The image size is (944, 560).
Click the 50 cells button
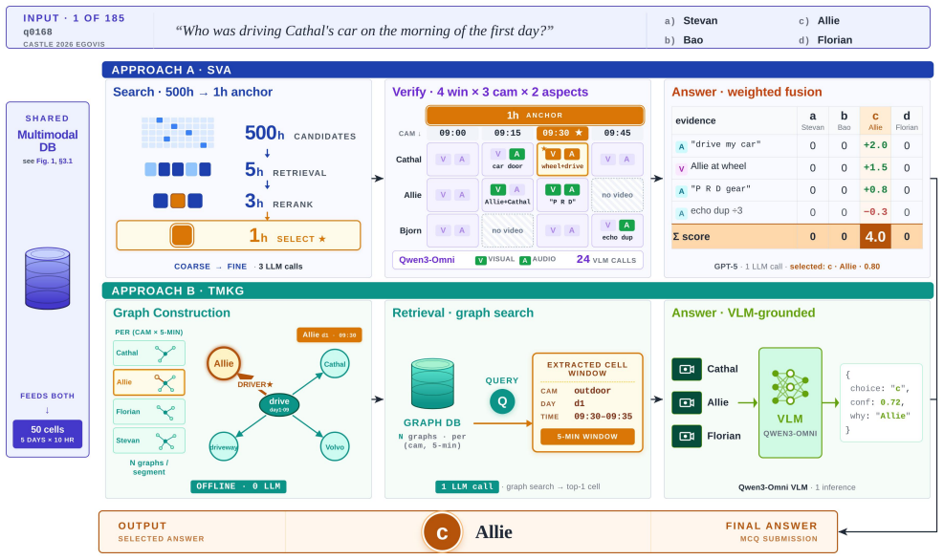click(48, 434)
